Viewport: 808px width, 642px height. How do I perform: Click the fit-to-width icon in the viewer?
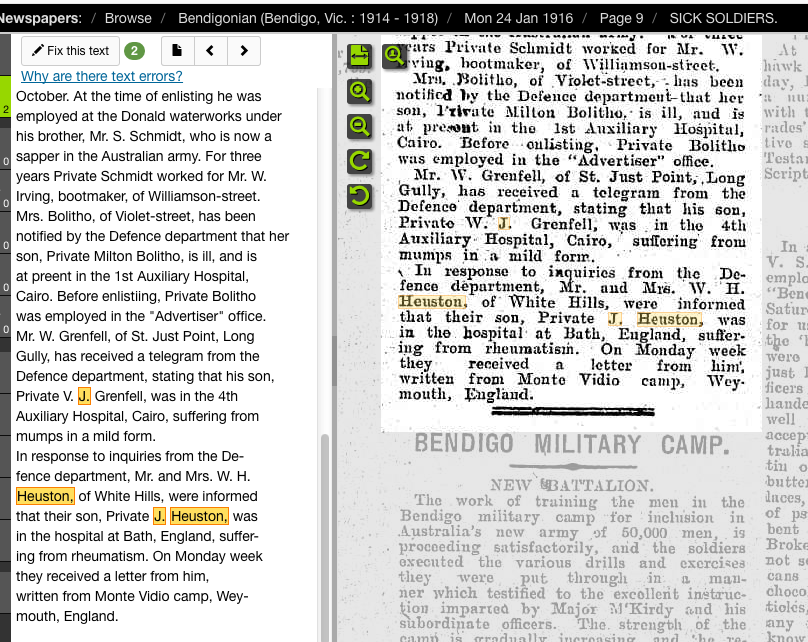pyautogui.click(x=359, y=56)
